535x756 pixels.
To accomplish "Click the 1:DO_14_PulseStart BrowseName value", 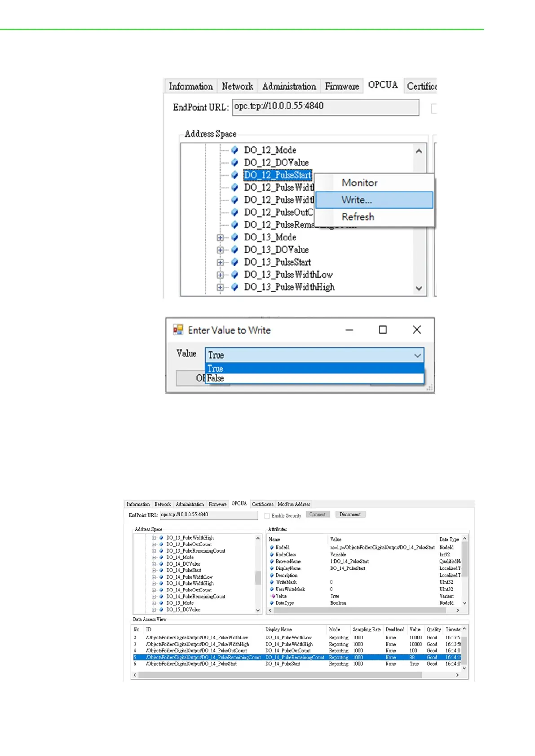I will click(x=349, y=562).
